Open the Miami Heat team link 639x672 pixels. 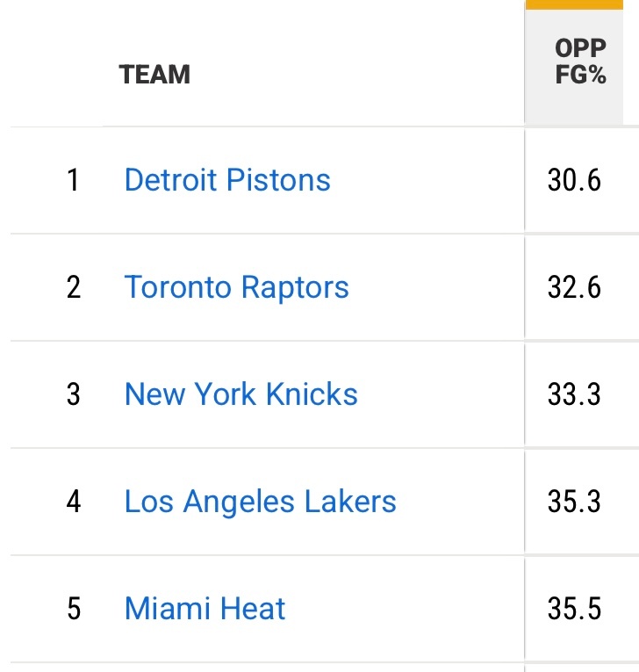coord(205,609)
